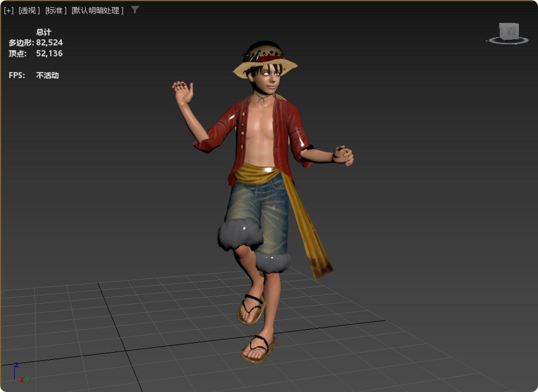This screenshot has height=392, width=538.
Task: Open the 默认明暗处理 shading menu
Action: [x=98, y=10]
